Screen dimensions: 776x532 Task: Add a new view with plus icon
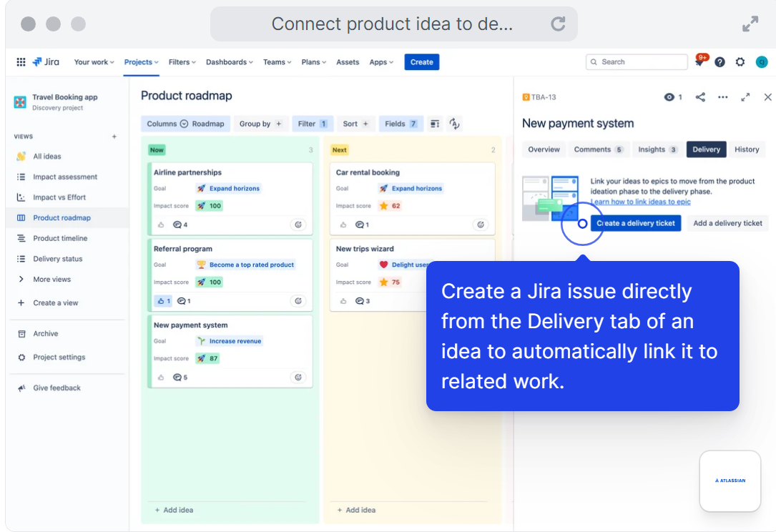click(x=114, y=137)
